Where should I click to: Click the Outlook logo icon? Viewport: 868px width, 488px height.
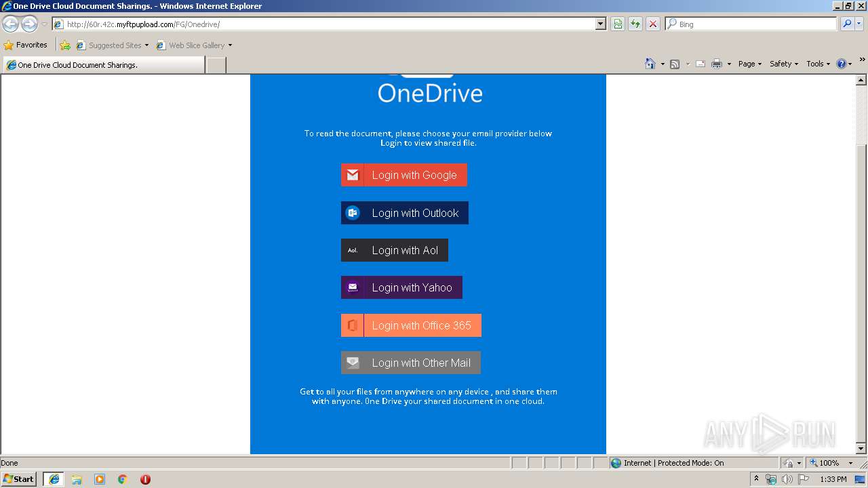click(353, 213)
